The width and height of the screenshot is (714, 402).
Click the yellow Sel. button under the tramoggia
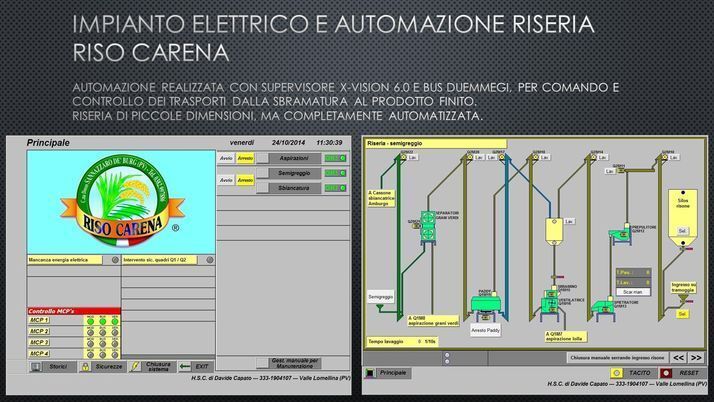[682, 314]
